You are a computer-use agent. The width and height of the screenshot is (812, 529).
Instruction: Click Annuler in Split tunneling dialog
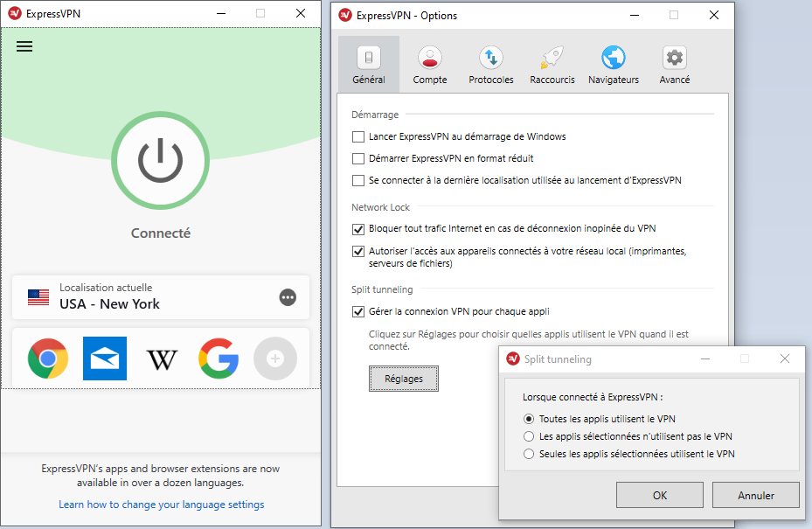756,495
